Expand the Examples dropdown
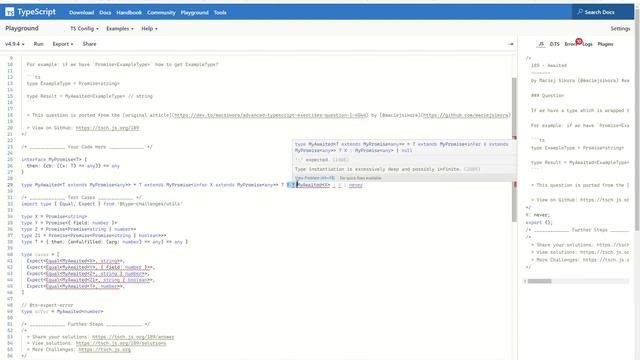Screen dimensions: 640x360 pyautogui.click(x=120, y=29)
